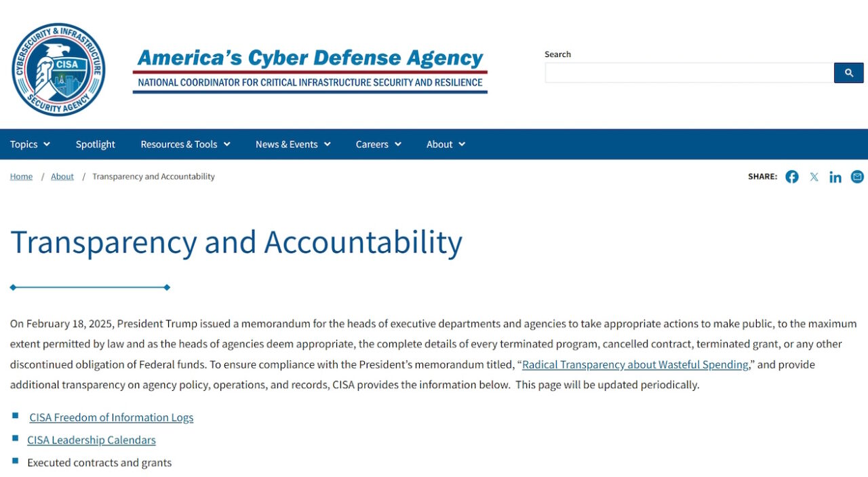Navigate to About breadcrumb link
The width and height of the screenshot is (868, 477).
tap(62, 176)
